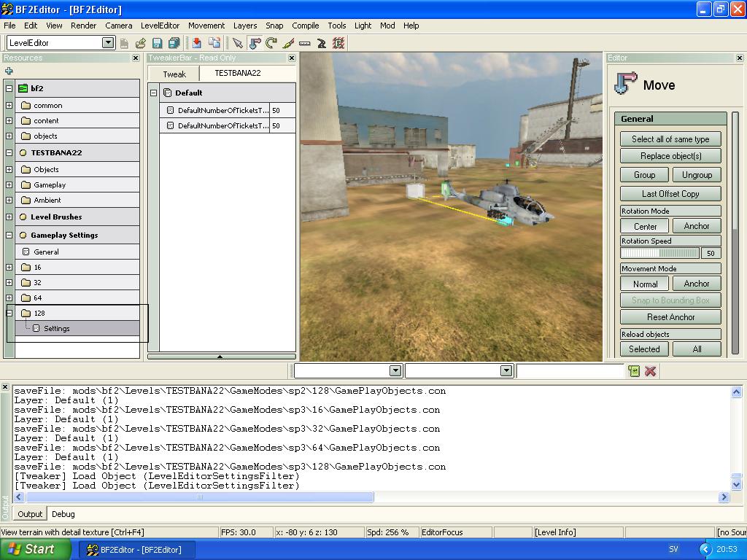Collapse the bf2 tree node
The width and height of the screenshot is (747, 560).
pyautogui.click(x=9, y=88)
